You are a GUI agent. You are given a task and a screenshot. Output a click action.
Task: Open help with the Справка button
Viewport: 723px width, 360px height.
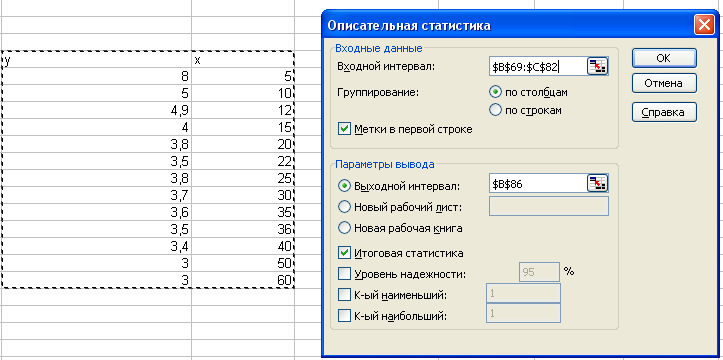(664, 112)
